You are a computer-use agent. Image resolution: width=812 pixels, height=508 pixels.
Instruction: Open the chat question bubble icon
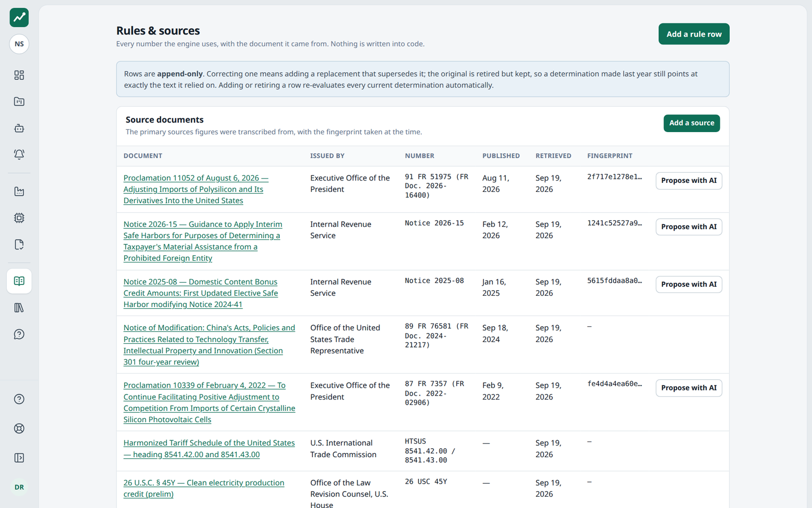(x=19, y=334)
